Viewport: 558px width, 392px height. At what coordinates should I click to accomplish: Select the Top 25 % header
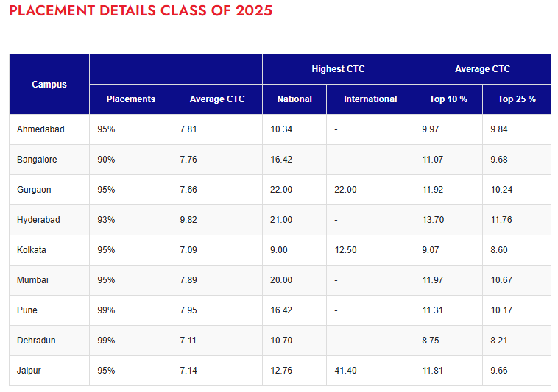(517, 99)
